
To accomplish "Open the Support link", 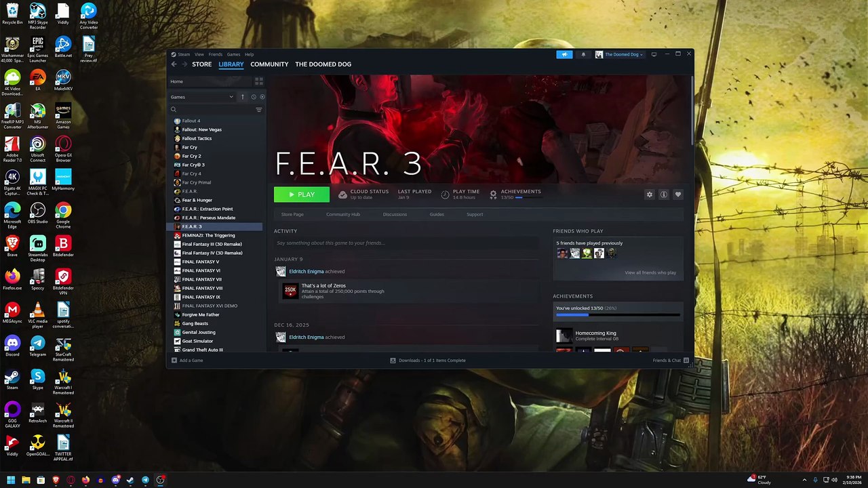I will [x=475, y=214].
